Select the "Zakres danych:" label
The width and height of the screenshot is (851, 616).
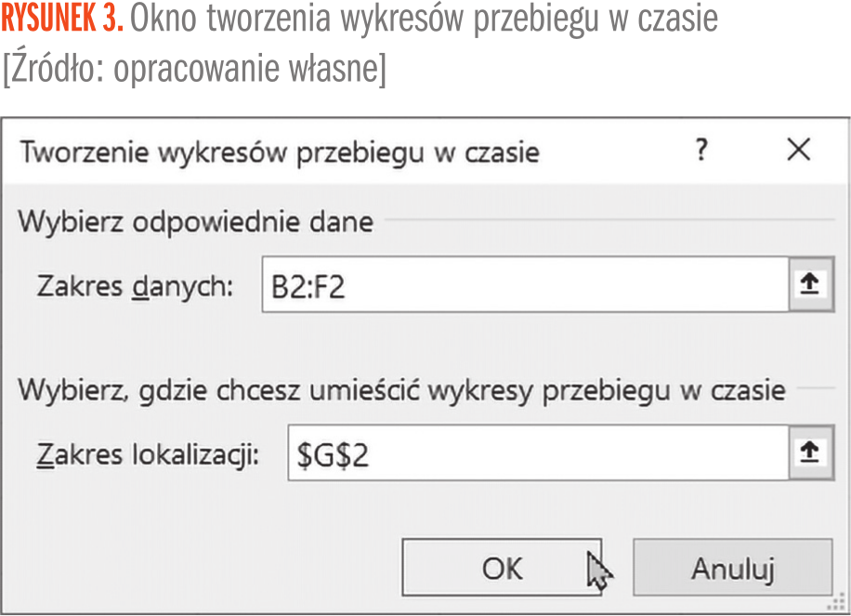click(135, 286)
